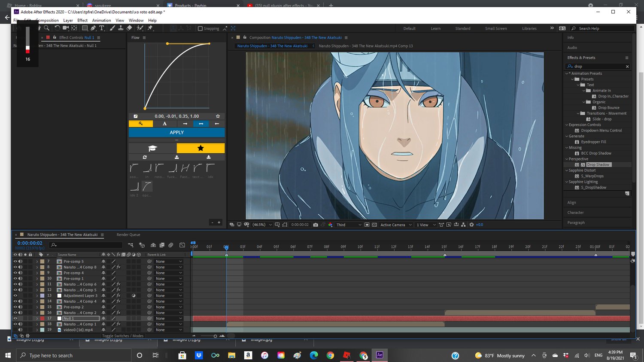
Task: Click Toggle Switches / Modes button
Action: point(123,336)
